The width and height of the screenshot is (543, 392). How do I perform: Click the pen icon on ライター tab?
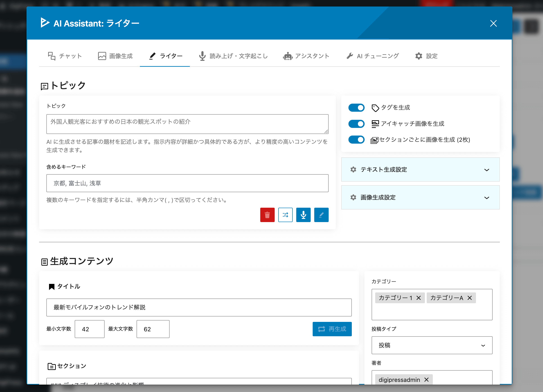pos(152,56)
